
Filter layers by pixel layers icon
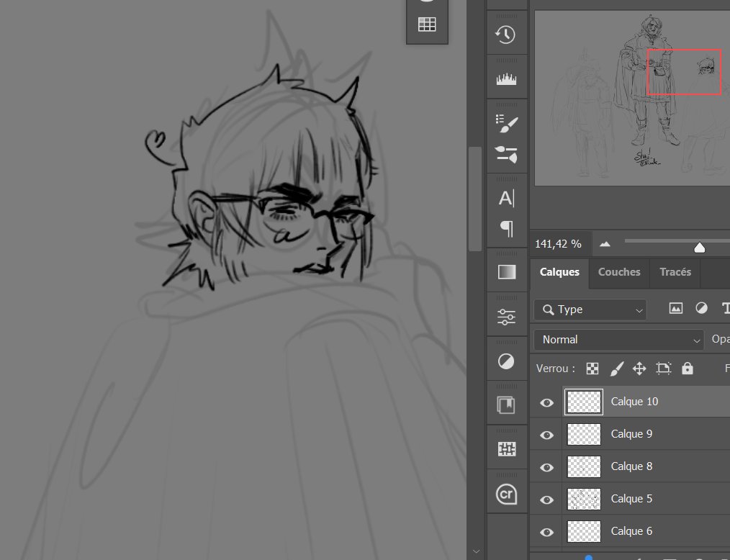click(675, 308)
